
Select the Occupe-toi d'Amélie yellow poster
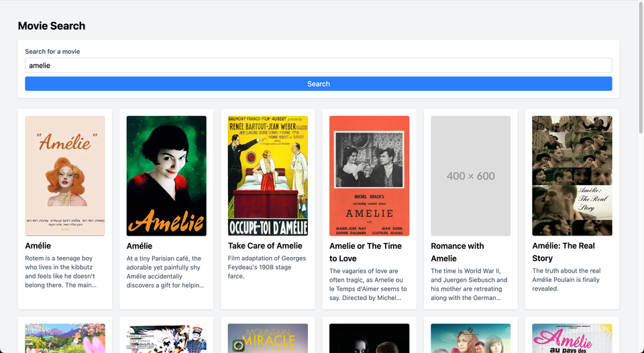point(268,176)
